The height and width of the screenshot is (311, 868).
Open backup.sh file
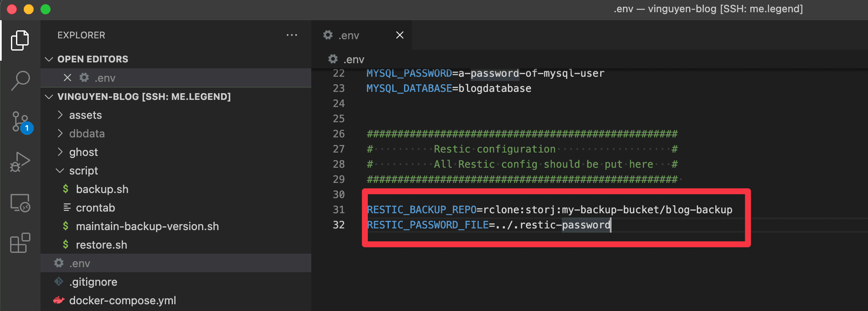[102, 189]
